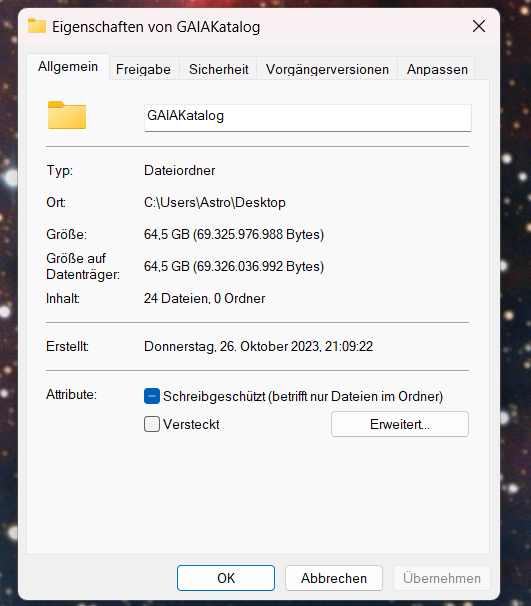Open the Sicherheit tab
The height and width of the screenshot is (606, 531).
(218, 69)
